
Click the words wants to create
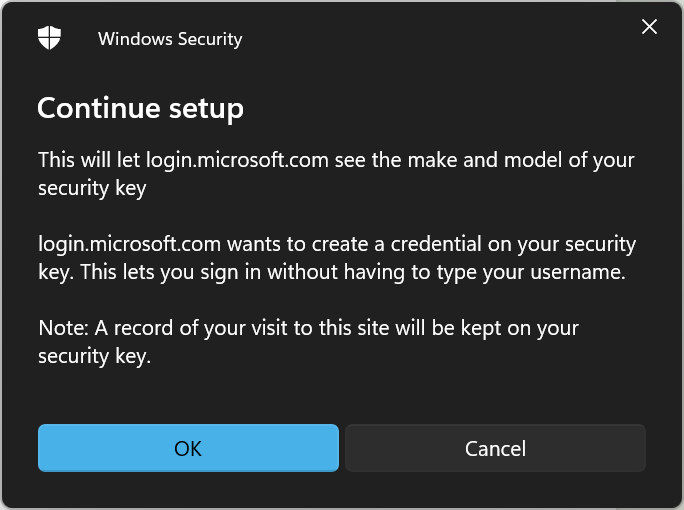tap(298, 244)
